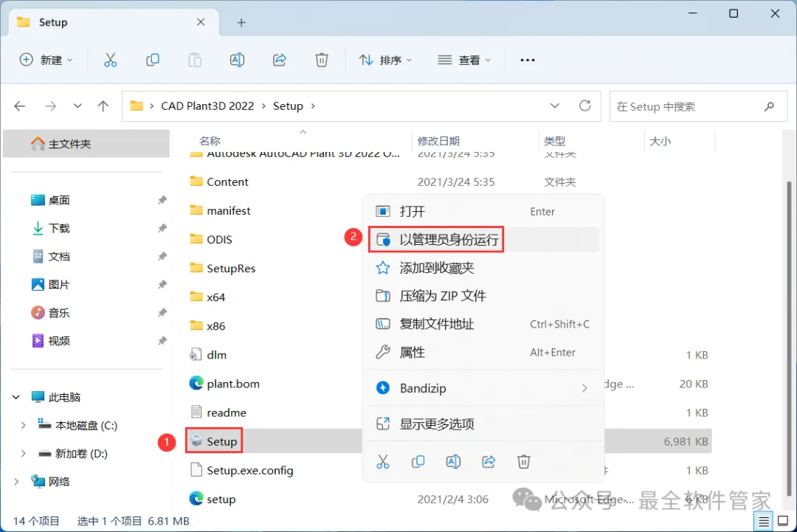Viewport: 797px width, 532px height.
Task: Click the Share icon in the toolbar
Action: click(280, 60)
